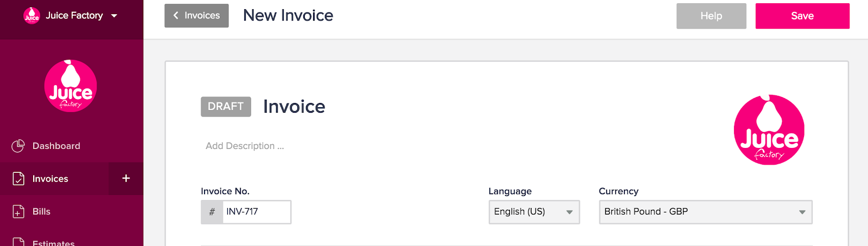
Task: Click the invoice Juice Factory logo image
Action: [x=769, y=130]
